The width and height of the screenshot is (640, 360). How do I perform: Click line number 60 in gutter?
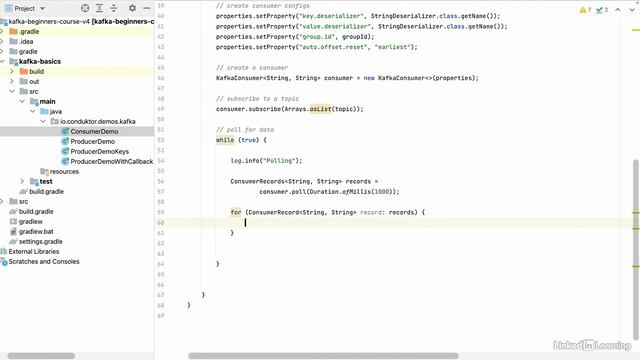(160, 222)
